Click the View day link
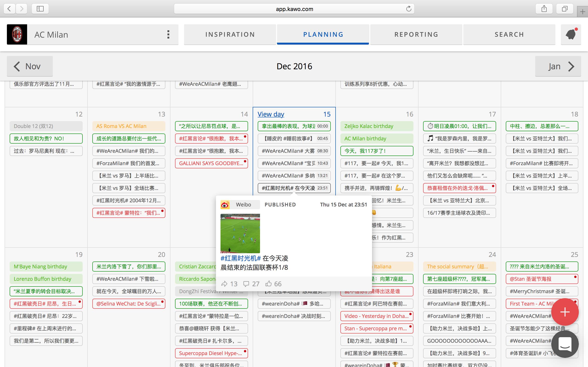The image size is (588, 367). (271, 114)
